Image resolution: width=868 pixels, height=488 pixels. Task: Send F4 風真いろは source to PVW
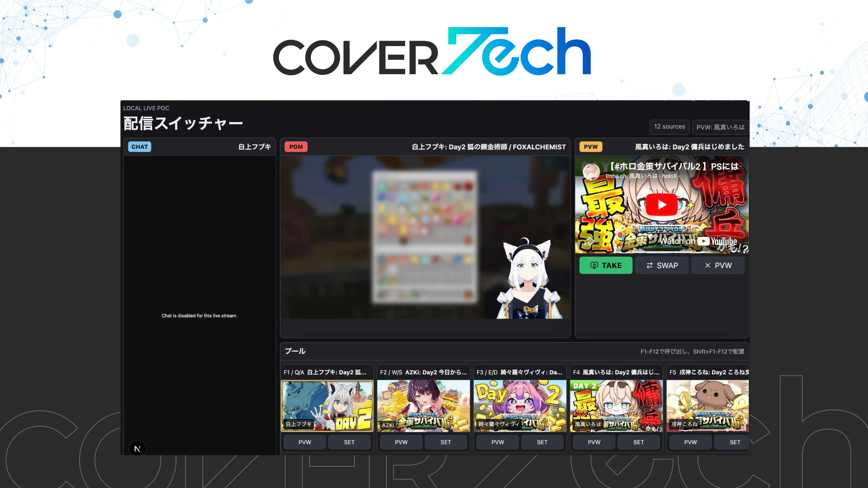[x=594, y=442]
